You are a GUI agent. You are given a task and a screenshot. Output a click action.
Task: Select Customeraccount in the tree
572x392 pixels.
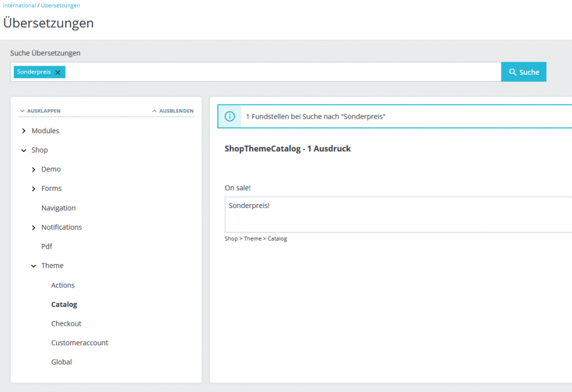(80, 343)
